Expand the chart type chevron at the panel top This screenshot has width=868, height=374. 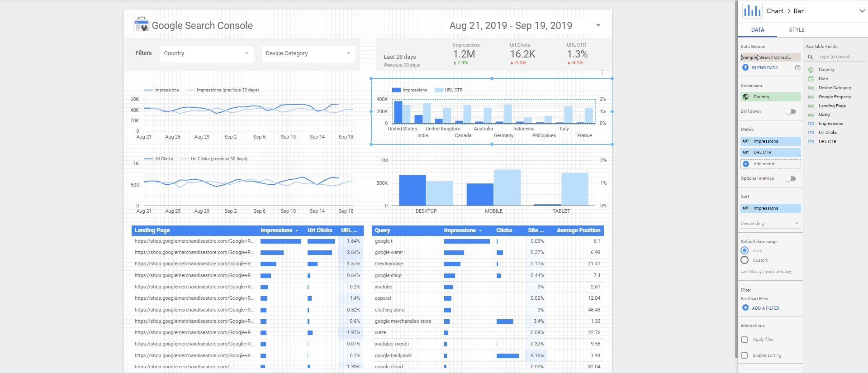pos(862,11)
